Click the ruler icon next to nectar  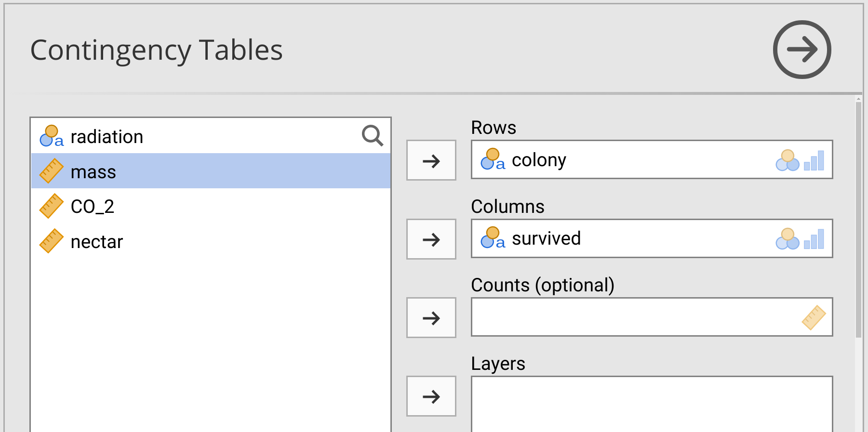51,241
